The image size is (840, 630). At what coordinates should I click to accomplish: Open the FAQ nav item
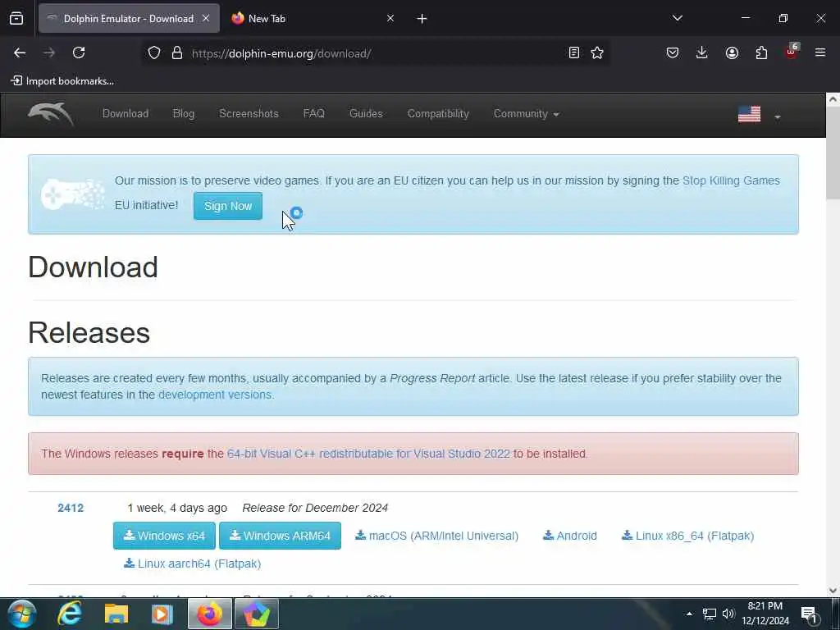tap(314, 113)
